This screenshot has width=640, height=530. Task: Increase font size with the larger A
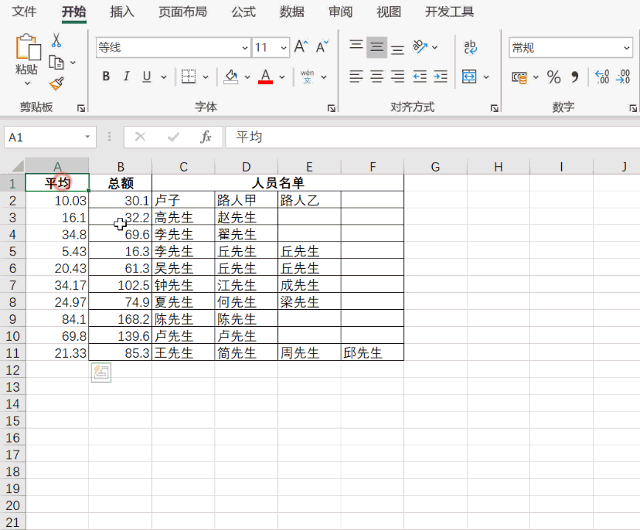(301, 47)
